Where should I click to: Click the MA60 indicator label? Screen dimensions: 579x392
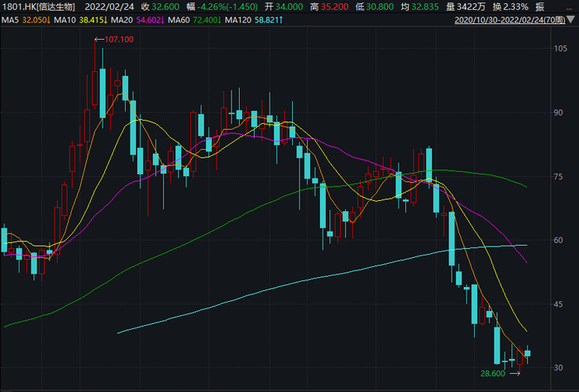click(179, 20)
